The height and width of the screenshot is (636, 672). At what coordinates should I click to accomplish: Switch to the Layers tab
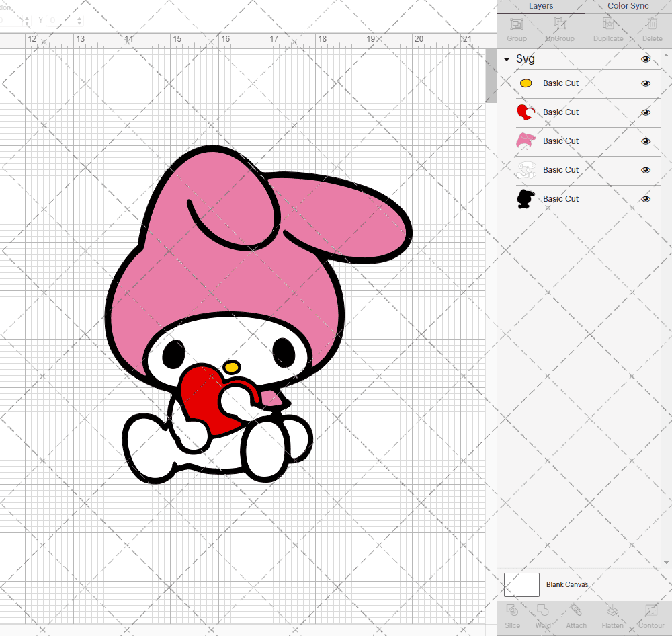point(540,6)
